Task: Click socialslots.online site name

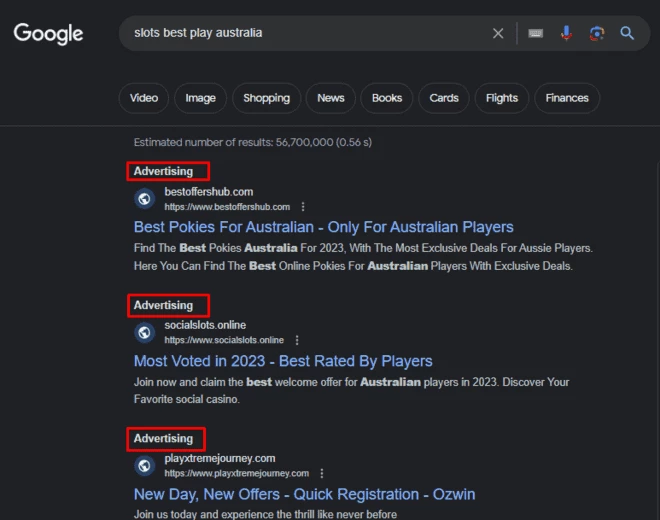Action: pyautogui.click(x=205, y=325)
